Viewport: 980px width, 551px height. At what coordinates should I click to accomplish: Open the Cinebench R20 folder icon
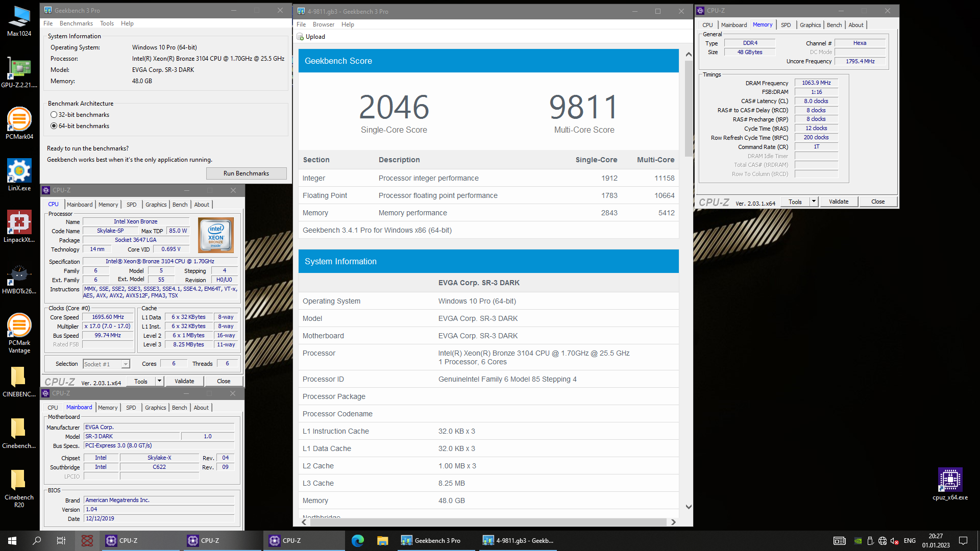tap(19, 488)
